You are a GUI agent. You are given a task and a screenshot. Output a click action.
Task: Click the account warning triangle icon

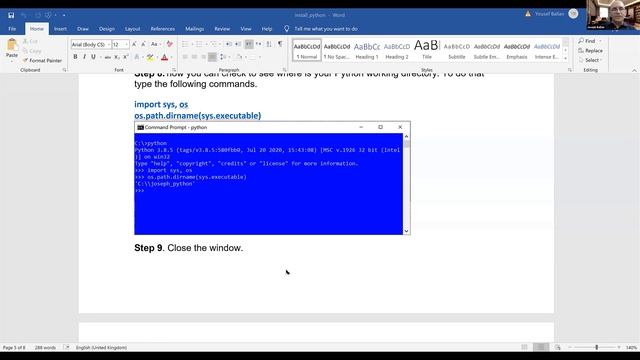click(x=528, y=14)
